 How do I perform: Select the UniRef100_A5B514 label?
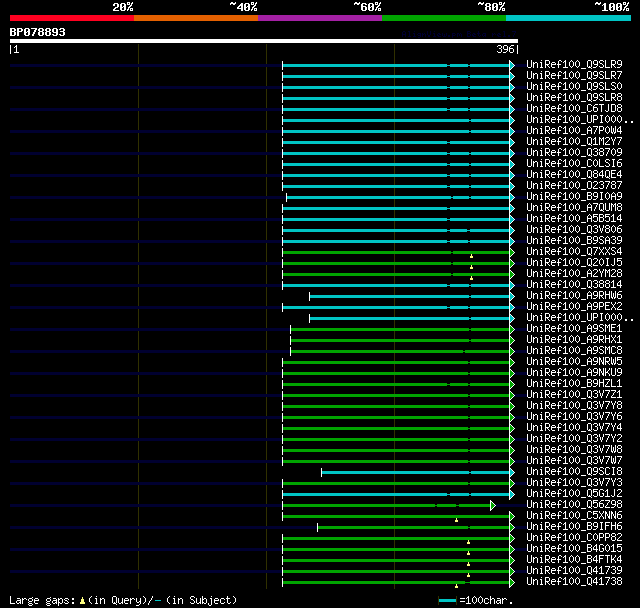[574, 218]
